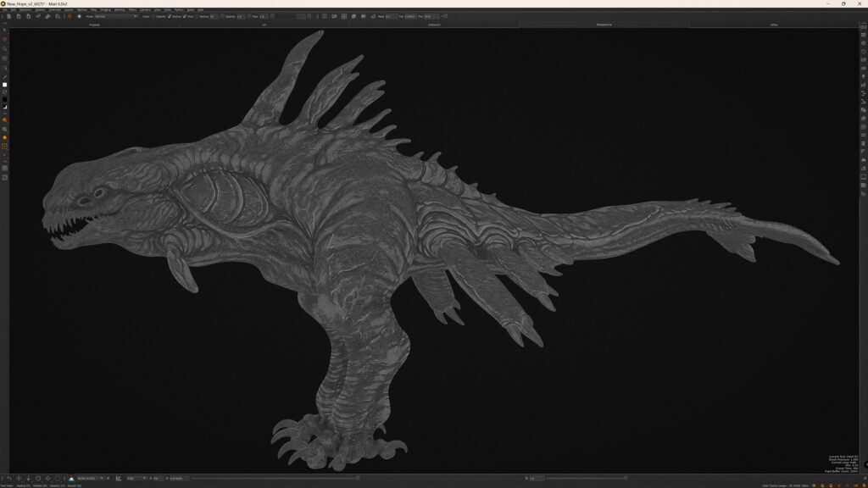Switch to the Perspective view tab
This screenshot has height=488, width=868.
(604, 25)
